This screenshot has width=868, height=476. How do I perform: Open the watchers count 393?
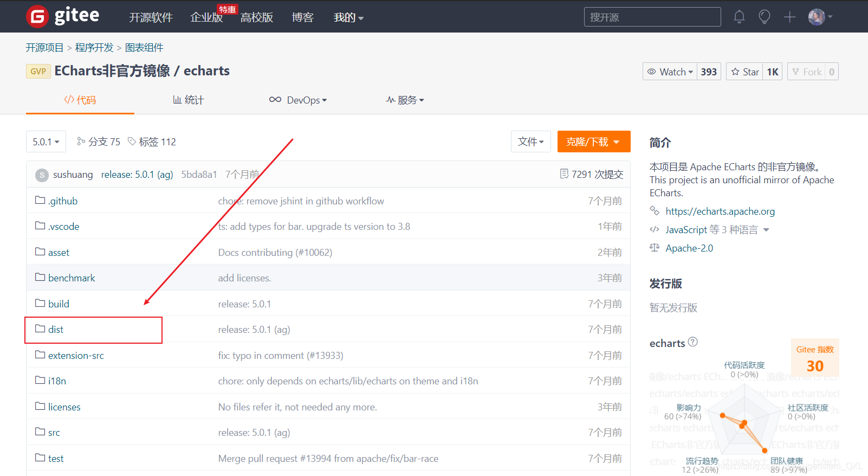(x=709, y=72)
